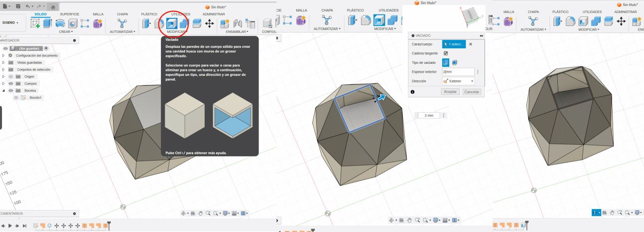
Task: Expand the Configuración del documento node
Action: pyautogui.click(x=3, y=55)
